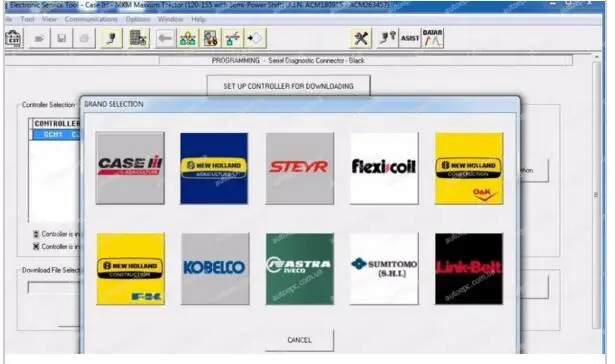Image resolution: width=615 pixels, height=364 pixels.
Task: Click the save diskette toolbar icon
Action: (x=62, y=38)
